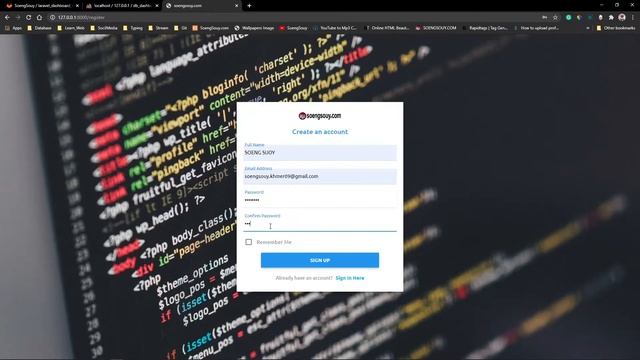This screenshot has height=360, width=640.
Task: Close the soengsouy.com tab
Action: 236,6
